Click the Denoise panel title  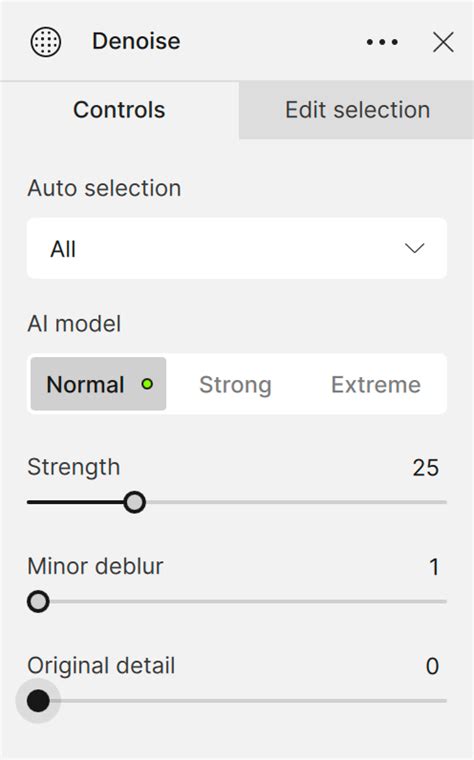click(136, 41)
